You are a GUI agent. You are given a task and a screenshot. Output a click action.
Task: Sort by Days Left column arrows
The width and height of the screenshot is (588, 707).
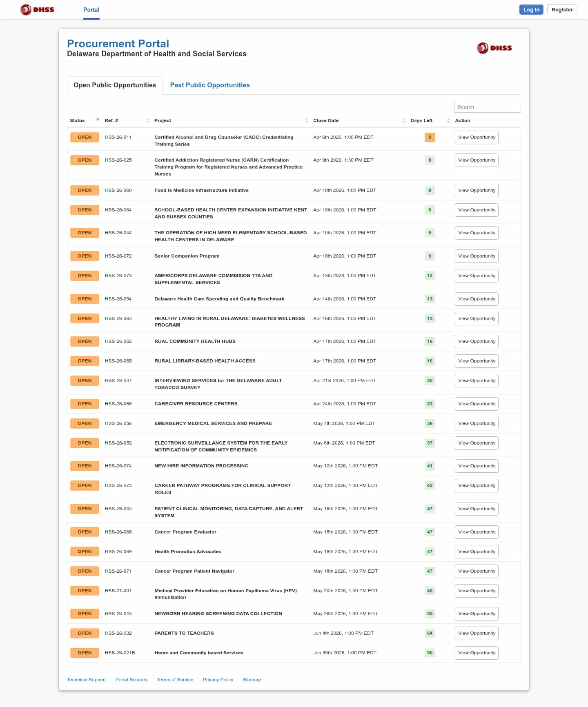(x=448, y=120)
